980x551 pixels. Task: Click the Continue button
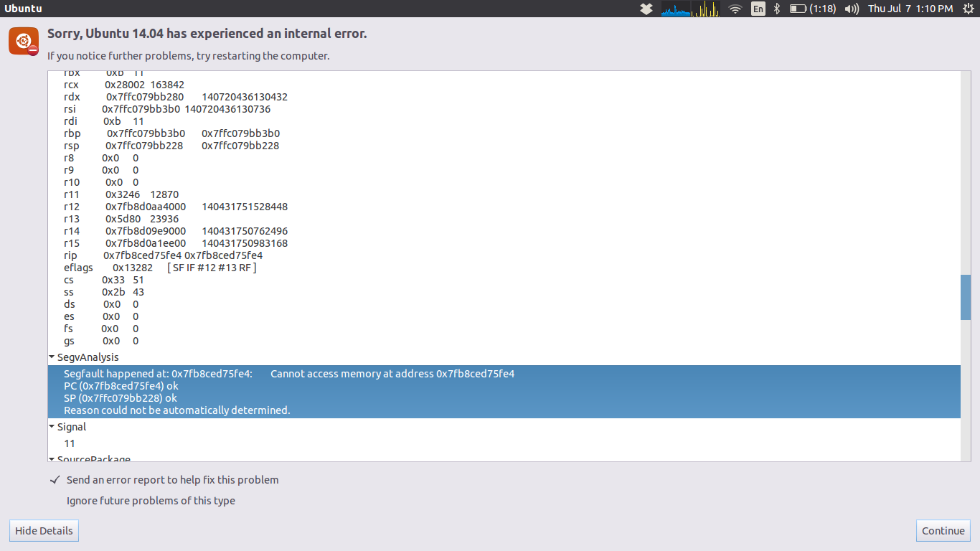(x=943, y=531)
